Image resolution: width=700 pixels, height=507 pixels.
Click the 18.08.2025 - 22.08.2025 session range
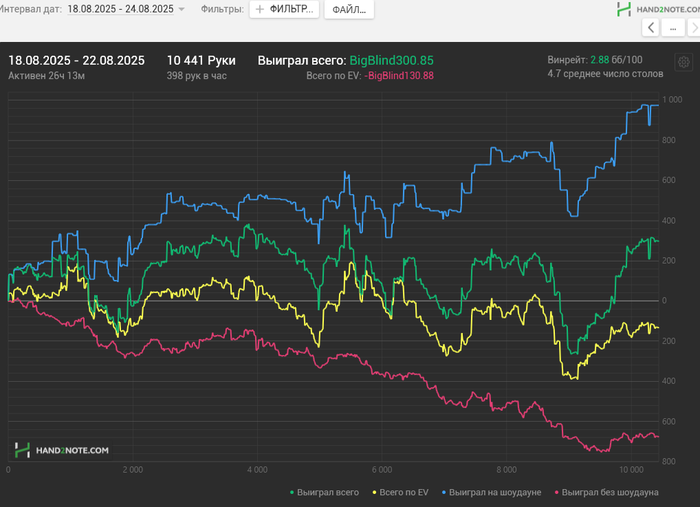tap(76, 61)
